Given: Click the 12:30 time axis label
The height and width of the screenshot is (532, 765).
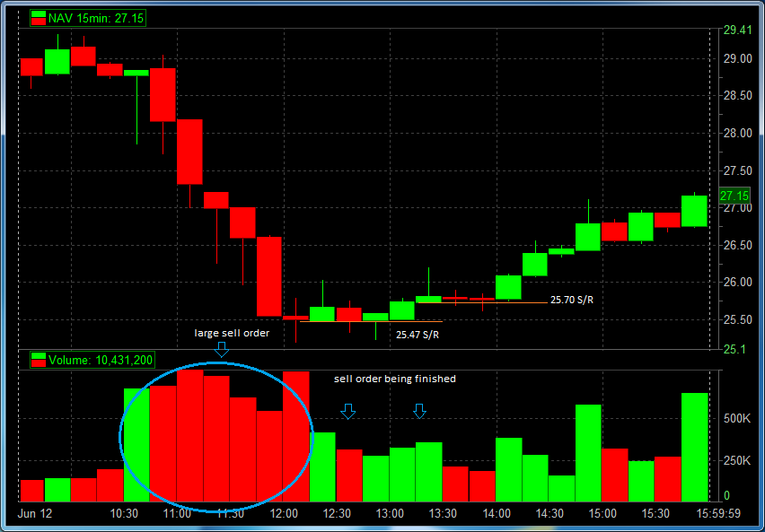Looking at the screenshot, I should point(337,514).
